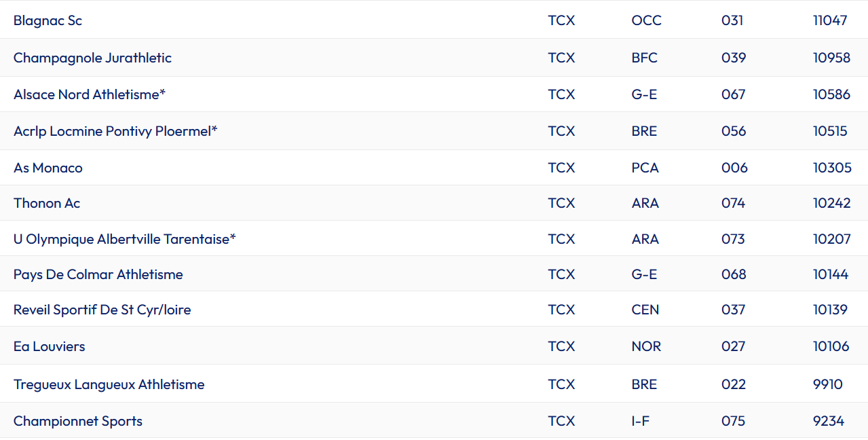Select Alsace Nord Athletisme* row name

point(90,94)
